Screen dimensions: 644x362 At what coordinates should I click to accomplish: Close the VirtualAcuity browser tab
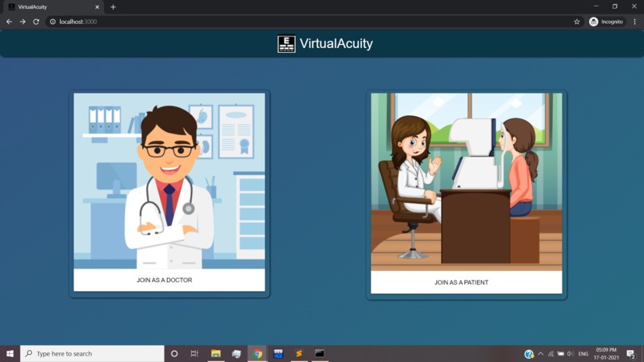coord(97,7)
